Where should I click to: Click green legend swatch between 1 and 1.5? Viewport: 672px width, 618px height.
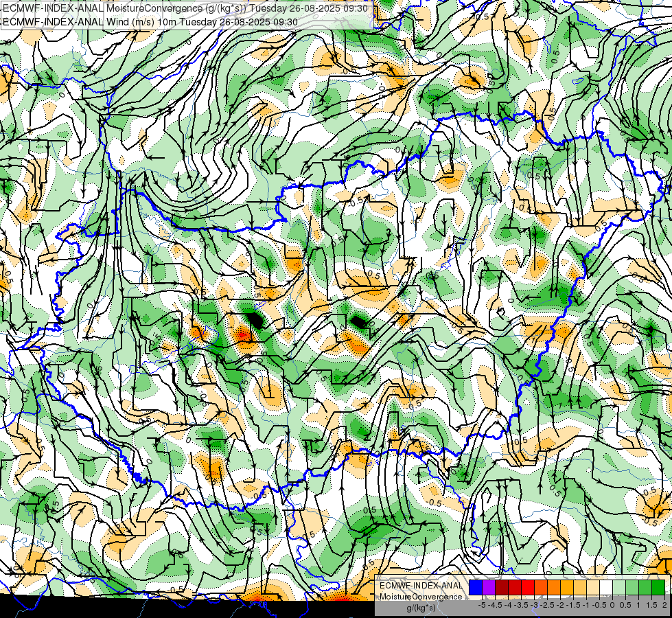tap(645, 588)
